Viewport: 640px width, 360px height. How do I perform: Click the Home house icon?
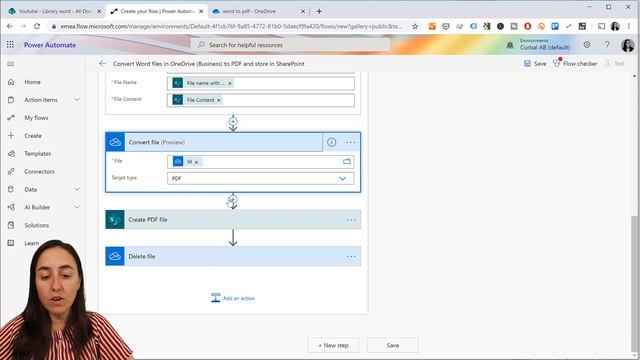tap(11, 82)
